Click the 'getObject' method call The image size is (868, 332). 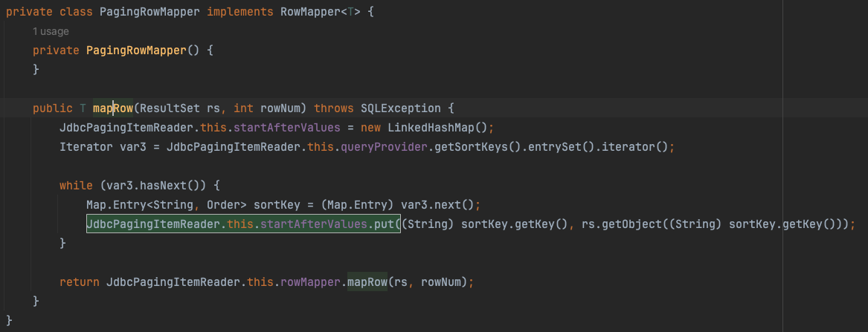635,224
